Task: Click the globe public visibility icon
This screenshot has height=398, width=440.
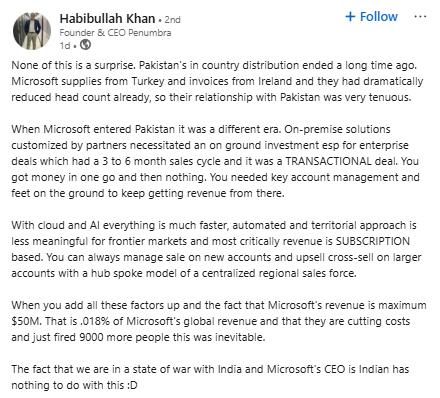Action: click(x=85, y=45)
